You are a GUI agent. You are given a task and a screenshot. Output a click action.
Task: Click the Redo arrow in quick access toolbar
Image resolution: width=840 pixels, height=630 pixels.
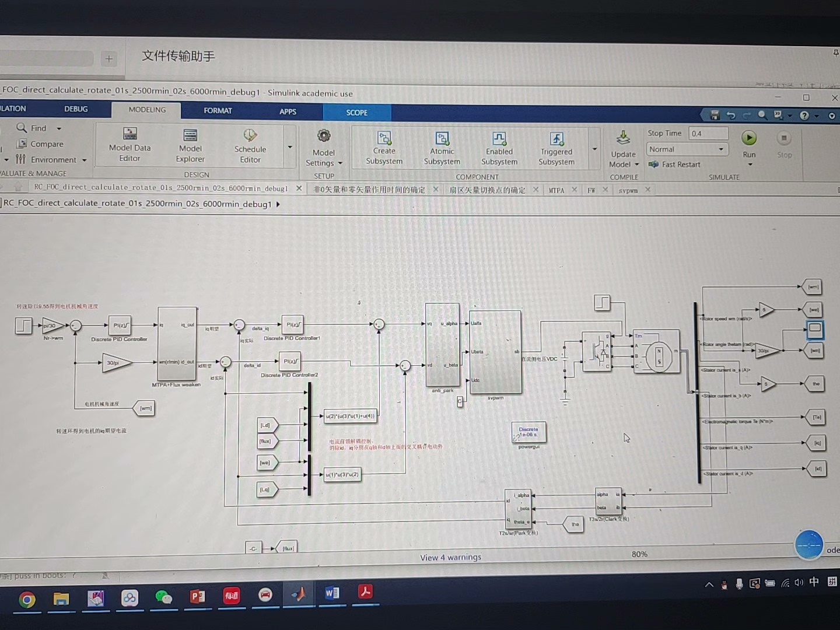pos(747,116)
